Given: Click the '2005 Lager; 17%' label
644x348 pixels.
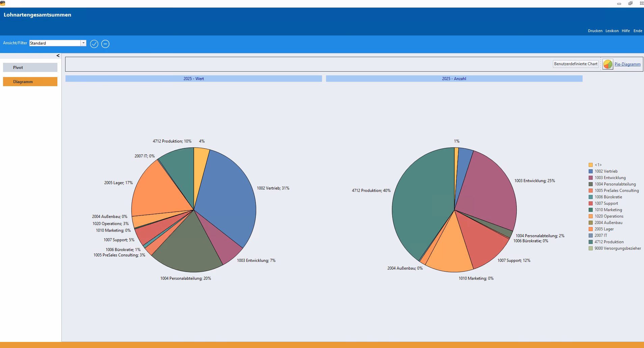Looking at the screenshot, I should [118, 183].
